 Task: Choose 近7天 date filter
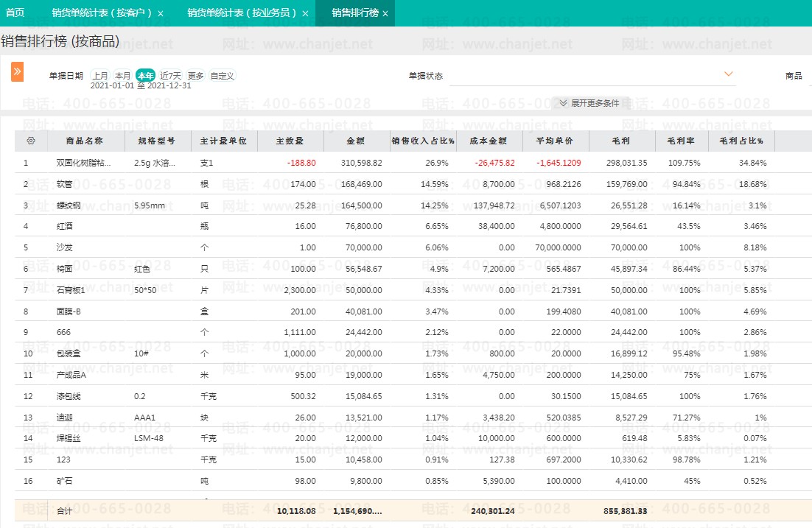pos(170,76)
